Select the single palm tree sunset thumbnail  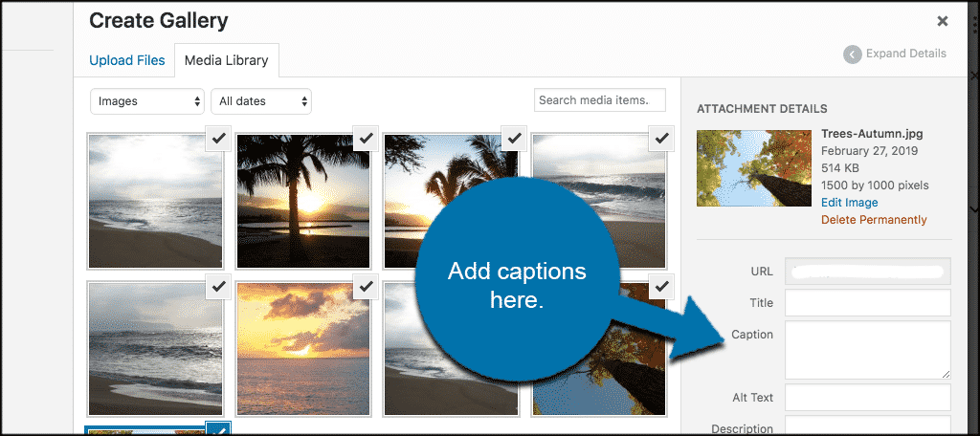click(x=302, y=201)
